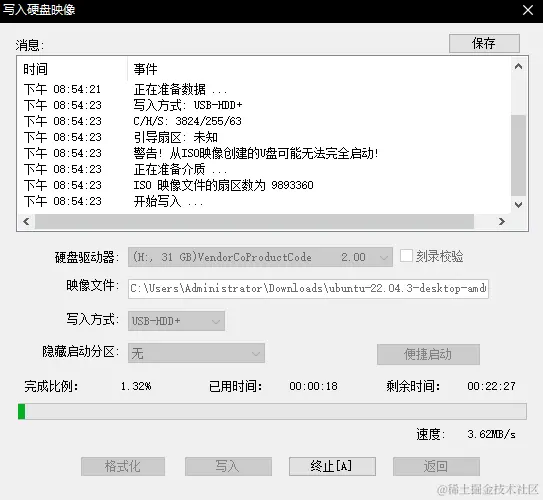This screenshot has height=500, width=543.
Task: Open the 硬盘驱动器 drive dropdown
Action: tap(260, 257)
